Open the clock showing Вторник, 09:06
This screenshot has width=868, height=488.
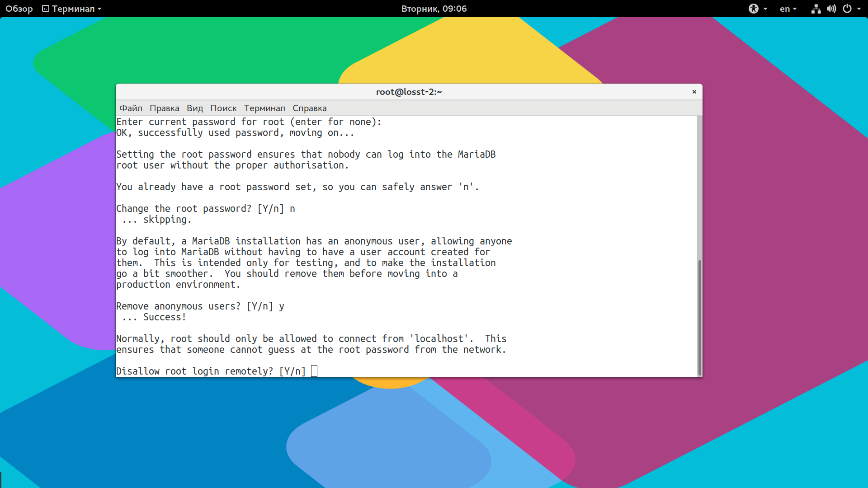click(x=434, y=9)
